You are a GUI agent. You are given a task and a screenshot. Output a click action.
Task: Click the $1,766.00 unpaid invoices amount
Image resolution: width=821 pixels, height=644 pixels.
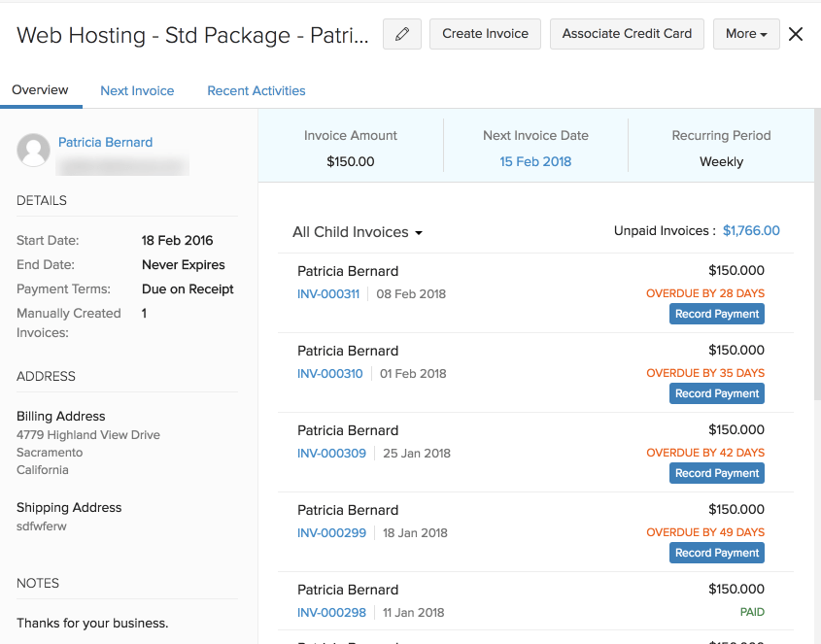[x=751, y=231]
